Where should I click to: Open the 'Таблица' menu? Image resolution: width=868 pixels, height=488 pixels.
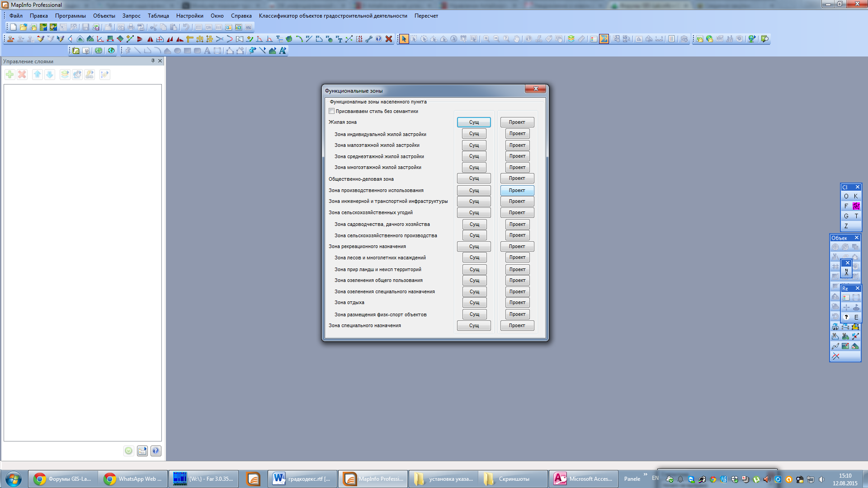[x=158, y=16]
